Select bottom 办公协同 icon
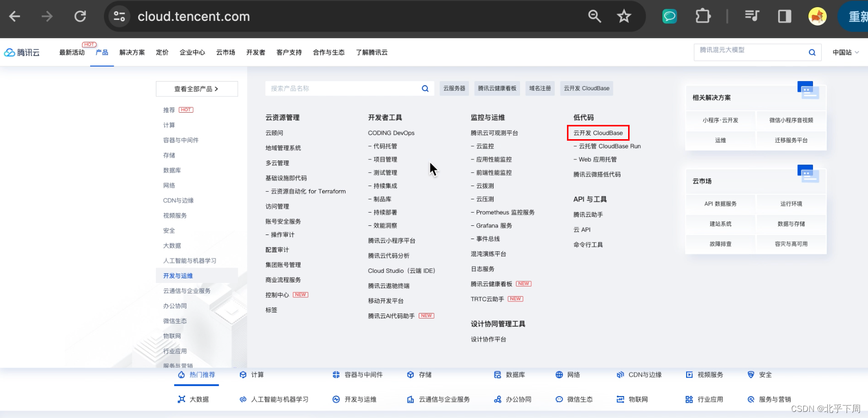 (x=498, y=399)
